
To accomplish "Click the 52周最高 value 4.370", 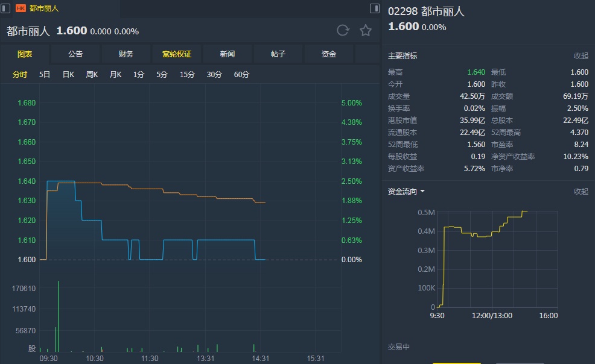I will pos(579,132).
